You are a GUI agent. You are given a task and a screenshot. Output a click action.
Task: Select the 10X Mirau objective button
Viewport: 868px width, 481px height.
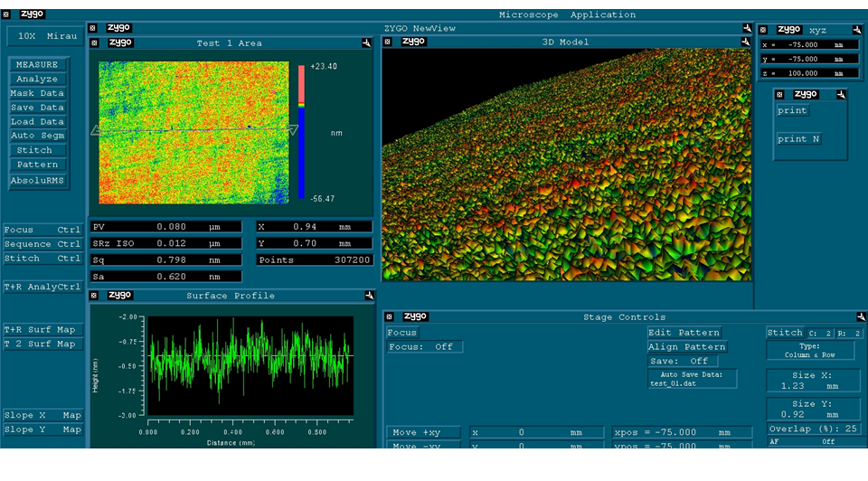(x=44, y=36)
